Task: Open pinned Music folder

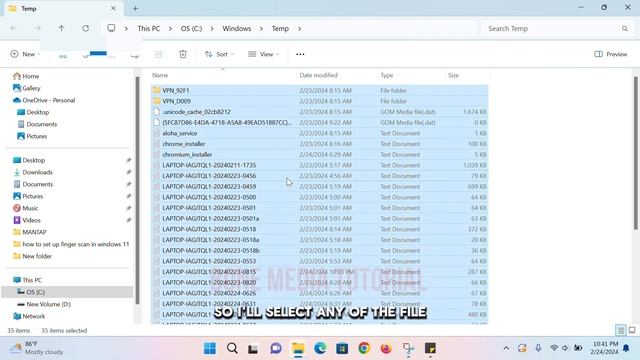Action: click(26, 208)
